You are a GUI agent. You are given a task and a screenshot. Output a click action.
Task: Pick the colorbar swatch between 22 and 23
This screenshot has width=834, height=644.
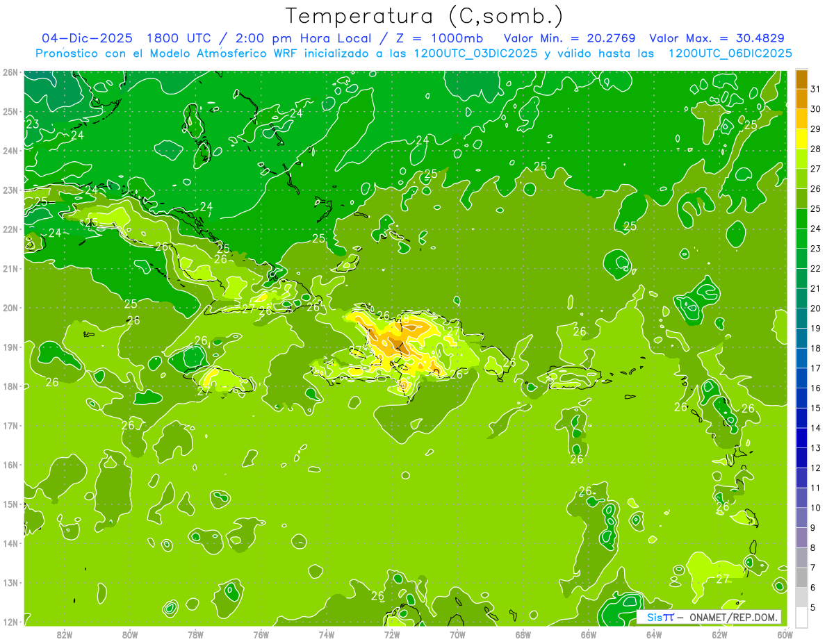801,258
